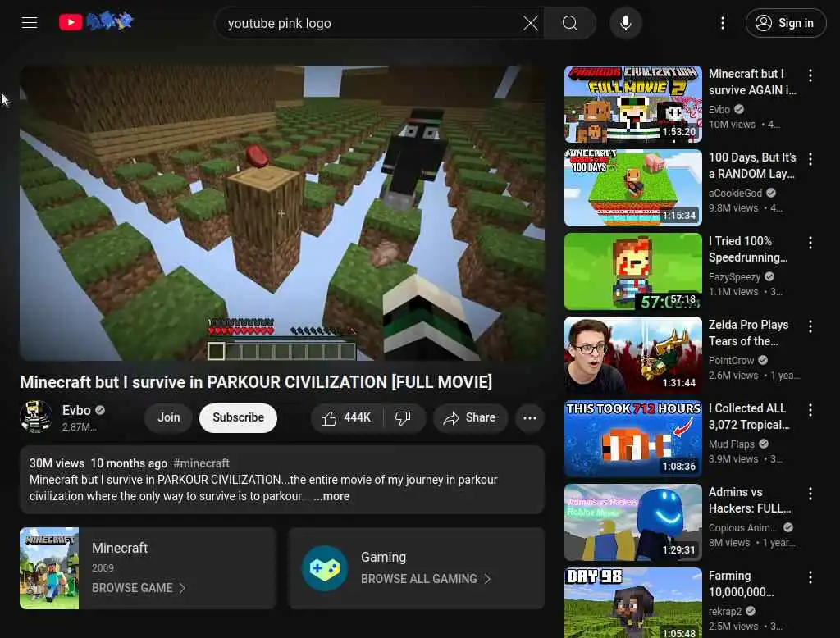Expand description with ...more
This screenshot has height=638, width=840.
coord(331,497)
